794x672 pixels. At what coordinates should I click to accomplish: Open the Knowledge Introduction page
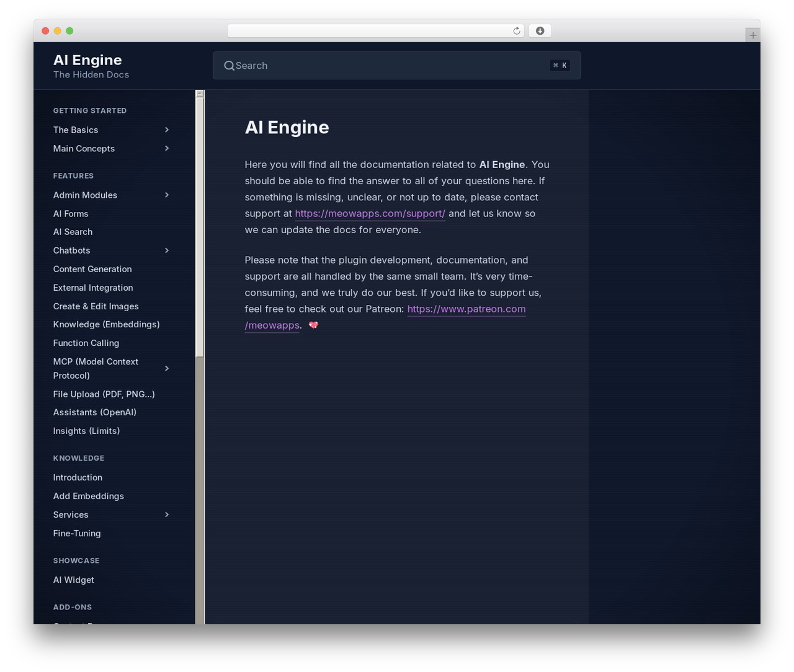point(78,477)
